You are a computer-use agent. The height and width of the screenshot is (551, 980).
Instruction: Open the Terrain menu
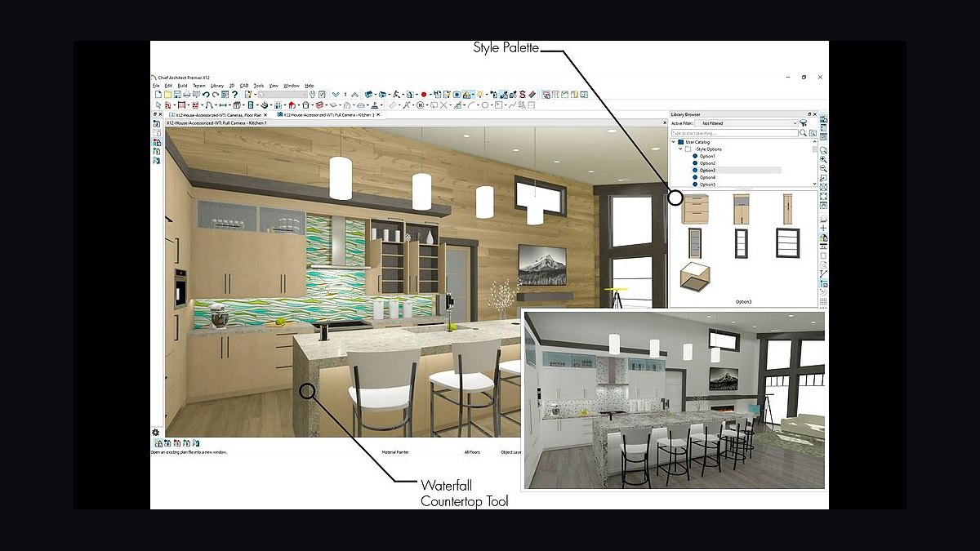(x=198, y=86)
